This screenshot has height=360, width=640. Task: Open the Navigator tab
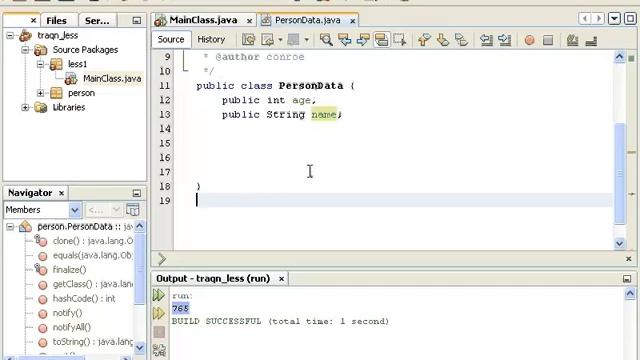[x=30, y=193]
